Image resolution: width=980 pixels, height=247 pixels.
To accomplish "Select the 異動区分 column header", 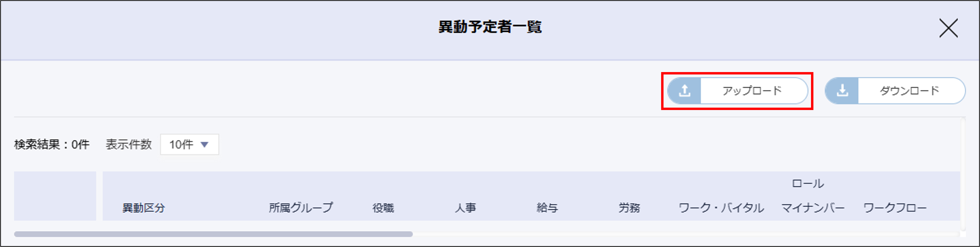I will pyautogui.click(x=143, y=208).
